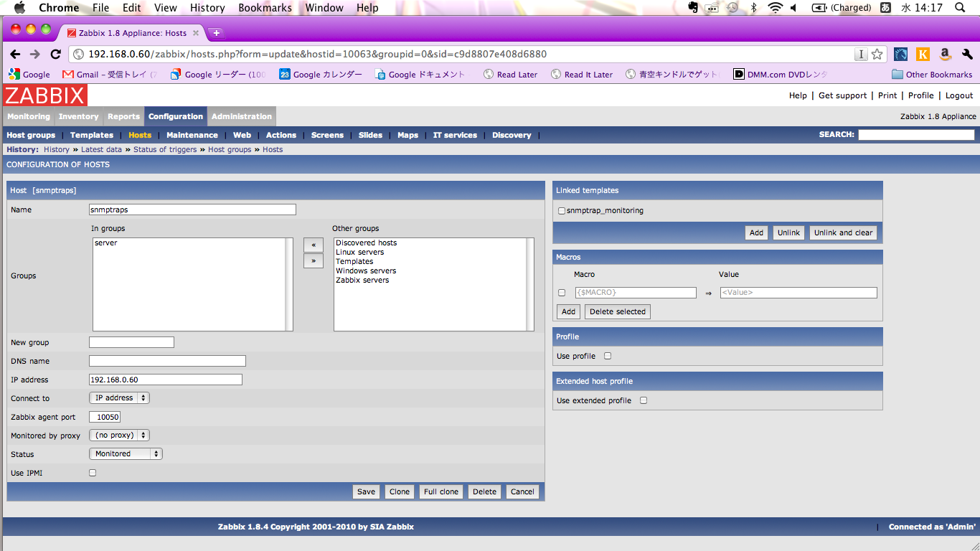The height and width of the screenshot is (551, 980).
Task: Click the IP address field
Action: [x=166, y=380]
